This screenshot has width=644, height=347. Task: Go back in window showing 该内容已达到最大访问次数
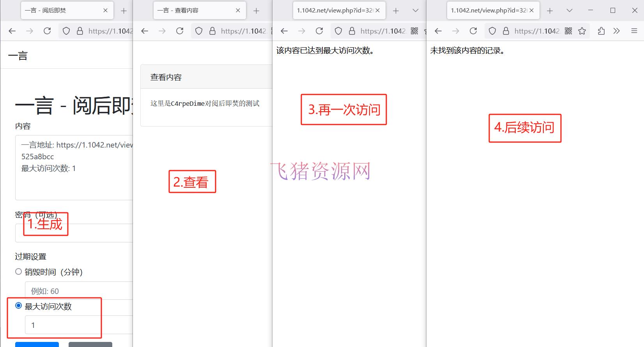point(284,31)
